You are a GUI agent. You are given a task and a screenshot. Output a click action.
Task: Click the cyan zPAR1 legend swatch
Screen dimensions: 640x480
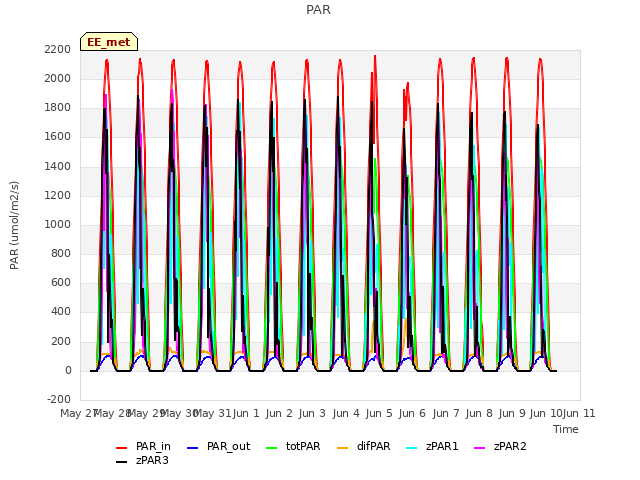pos(412,448)
